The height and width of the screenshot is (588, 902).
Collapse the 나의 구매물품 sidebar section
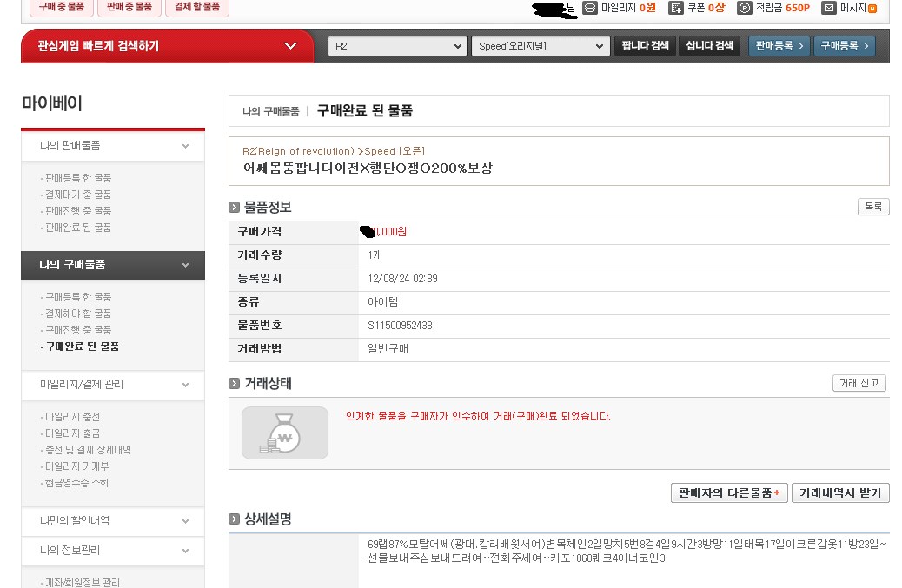point(185,265)
